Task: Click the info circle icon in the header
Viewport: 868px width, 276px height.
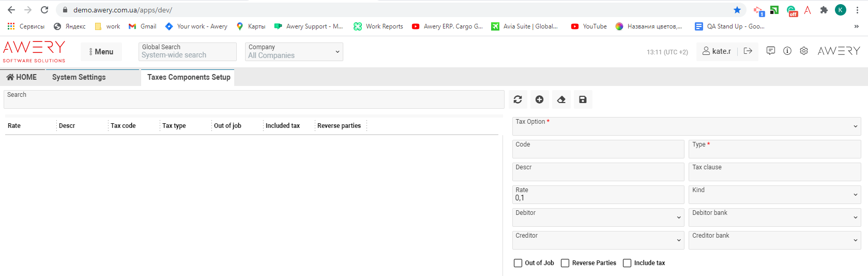Action: tap(787, 51)
